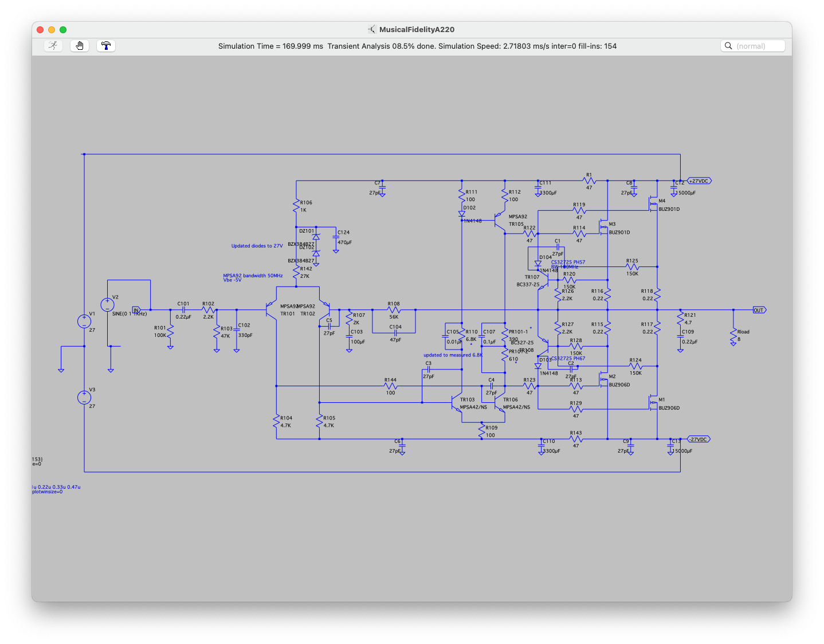This screenshot has height=644, width=824.
Task: Select MOSFET M1 symbol
Action: (x=653, y=403)
